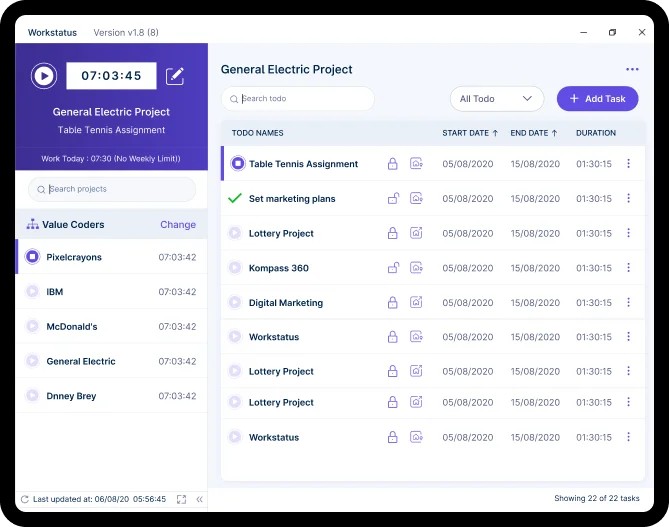669x527 pixels.
Task: Click the edit timer pencil icon
Action: click(x=175, y=76)
